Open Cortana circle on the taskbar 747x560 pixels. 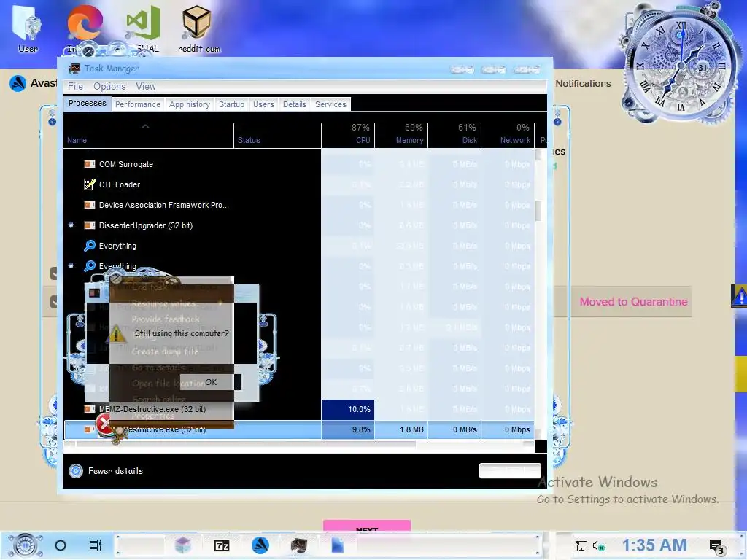pos(61,545)
